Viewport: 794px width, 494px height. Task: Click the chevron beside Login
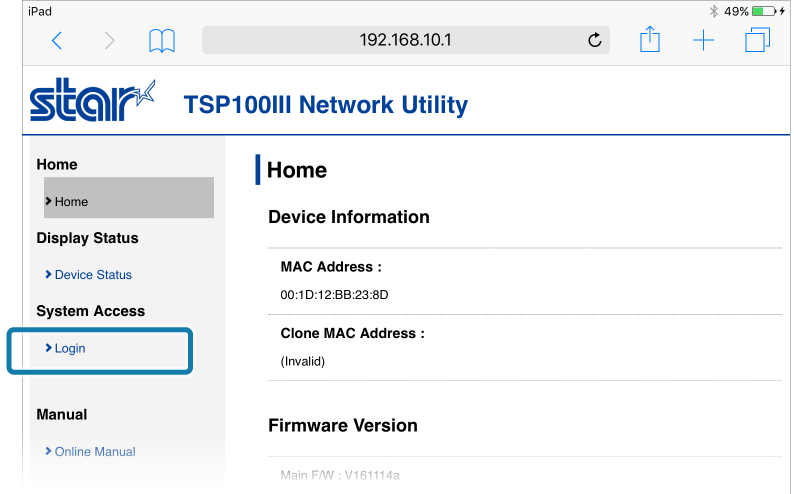click(48, 348)
